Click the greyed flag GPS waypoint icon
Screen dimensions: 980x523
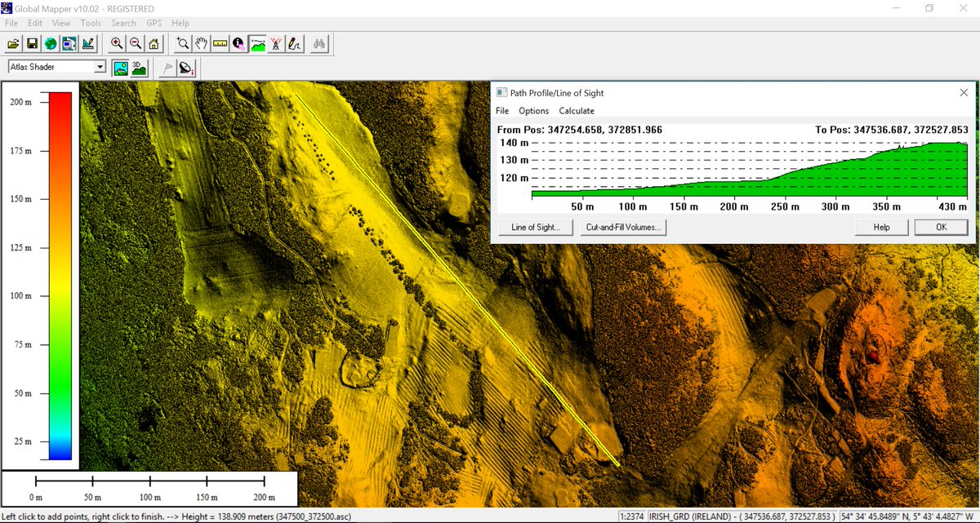167,68
